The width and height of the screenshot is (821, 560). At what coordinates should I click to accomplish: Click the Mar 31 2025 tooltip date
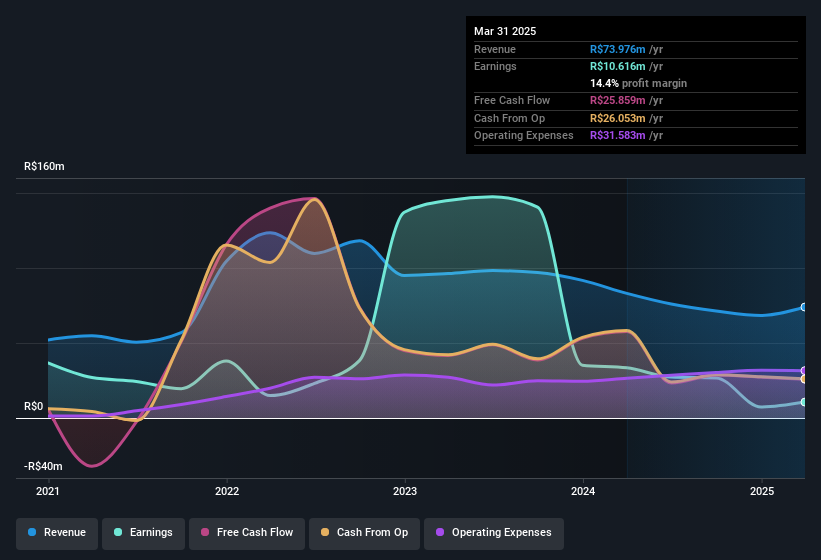(x=505, y=31)
